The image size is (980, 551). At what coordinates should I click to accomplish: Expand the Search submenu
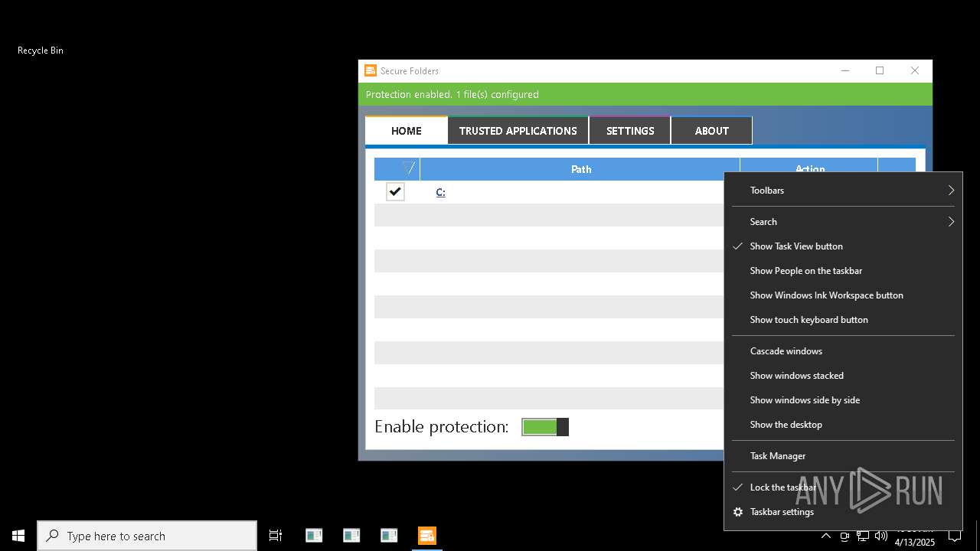[843, 222]
